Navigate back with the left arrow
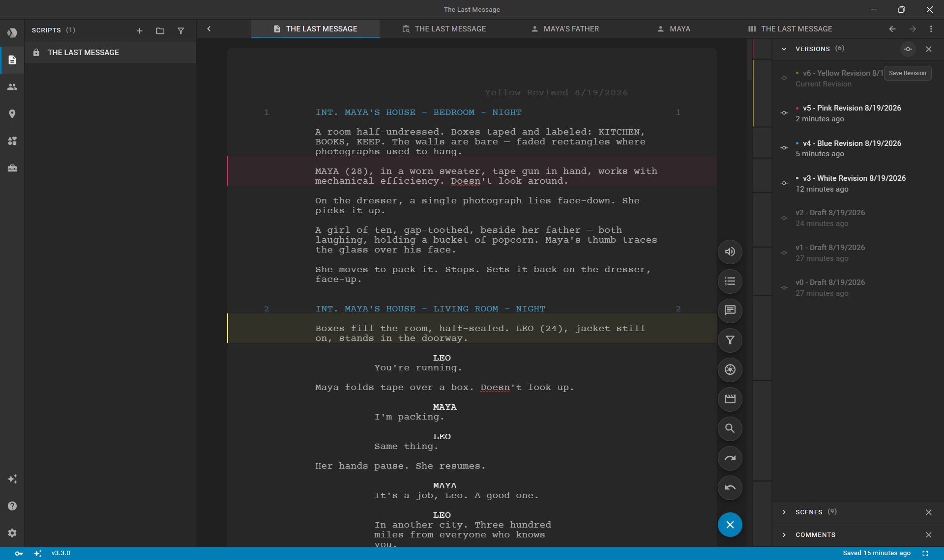Screen dimensions: 944x560 892,29
